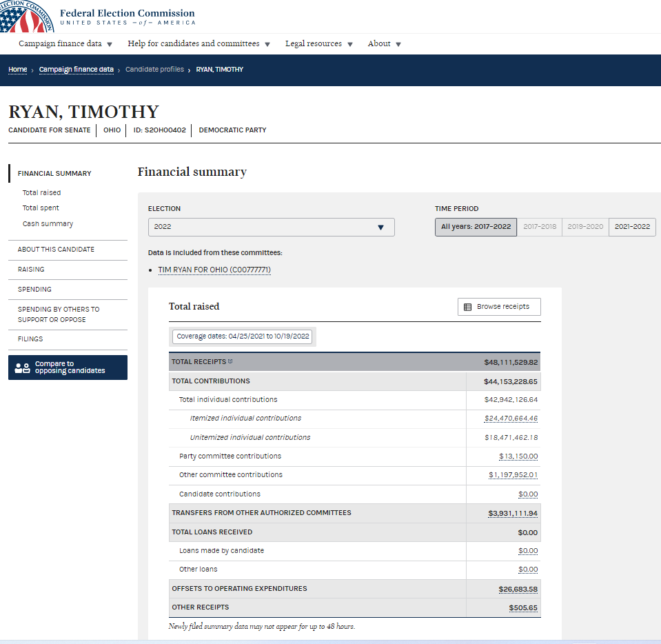Click the FEC seal logo
The height and width of the screenshot is (644, 661).
click(27, 17)
